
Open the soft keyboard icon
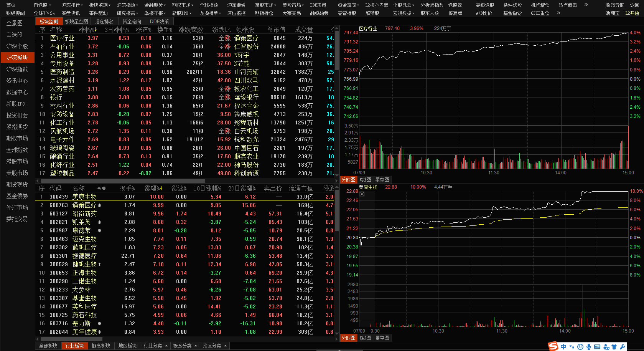[597, 347]
